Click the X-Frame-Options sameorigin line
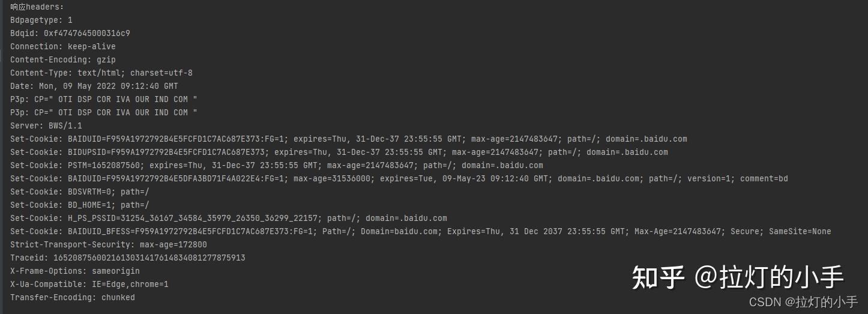The image size is (868, 314). pos(75,271)
